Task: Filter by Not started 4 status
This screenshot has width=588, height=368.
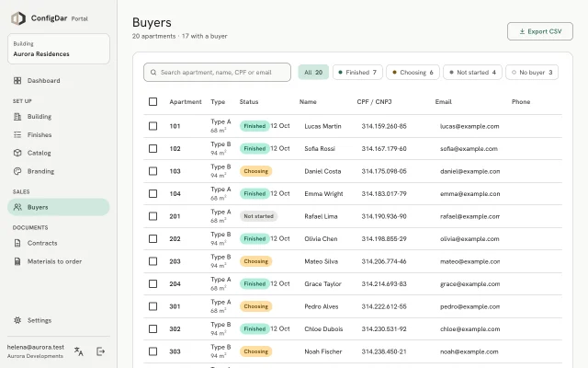Action: (x=472, y=72)
